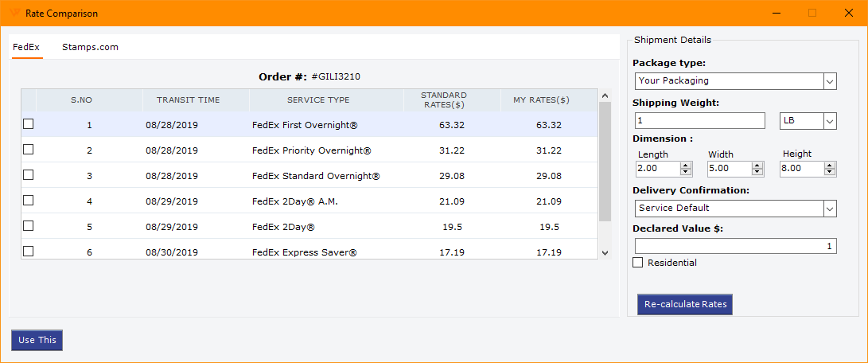Click the Length value field
The image size is (868, 363).
tap(658, 169)
